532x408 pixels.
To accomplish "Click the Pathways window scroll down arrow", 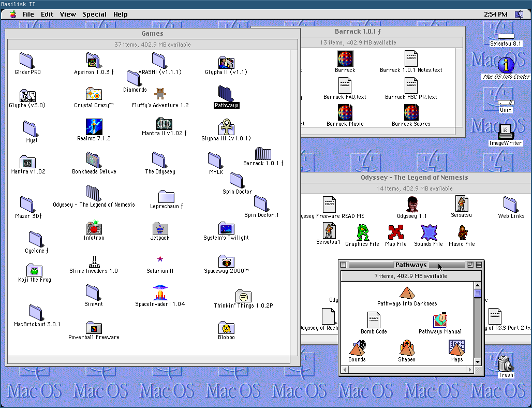I will point(478,362).
